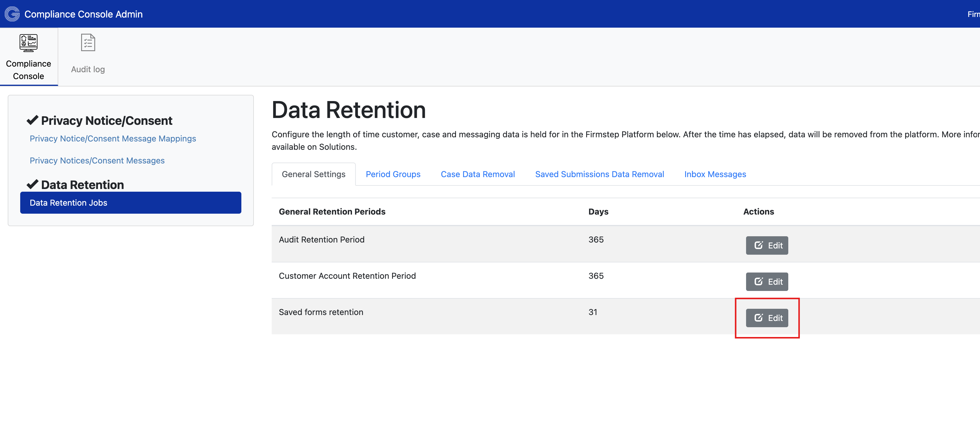Switch to the Period Groups tab
Image resolution: width=980 pixels, height=422 pixels.
[x=393, y=174]
